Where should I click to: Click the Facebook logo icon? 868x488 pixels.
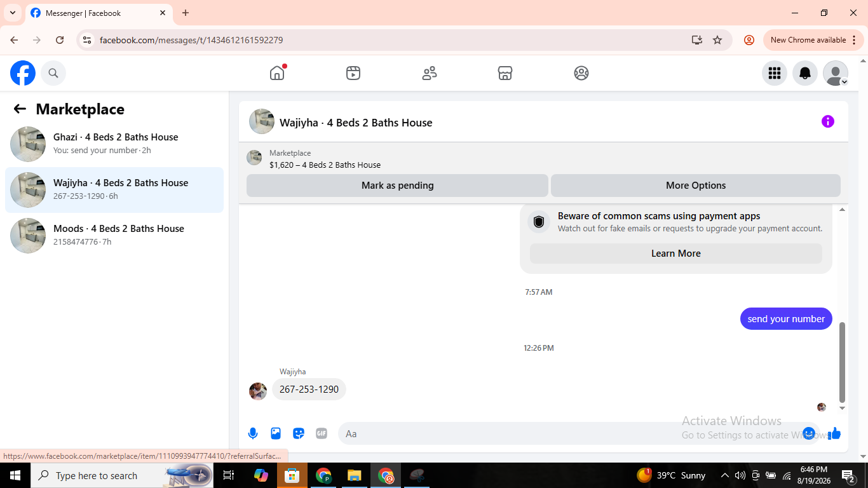23,73
